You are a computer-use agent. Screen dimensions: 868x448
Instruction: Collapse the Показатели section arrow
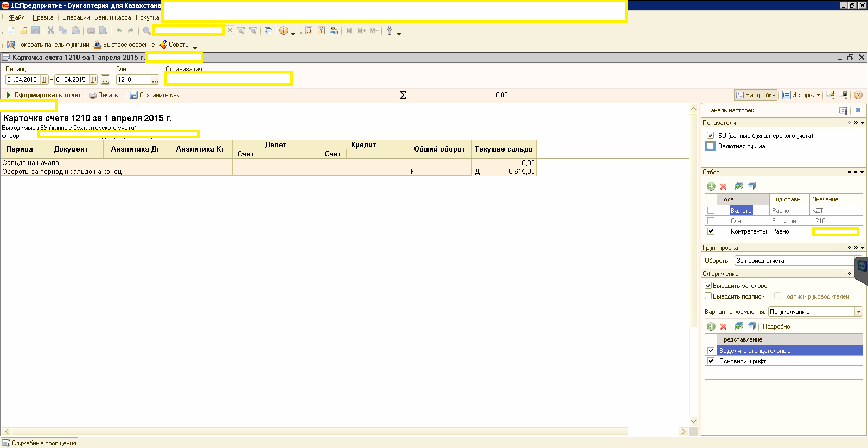tap(863, 123)
